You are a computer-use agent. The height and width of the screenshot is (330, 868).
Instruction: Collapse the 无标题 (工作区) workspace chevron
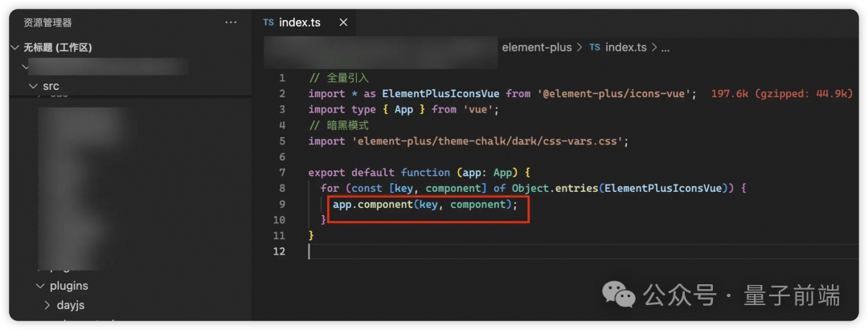[x=15, y=48]
